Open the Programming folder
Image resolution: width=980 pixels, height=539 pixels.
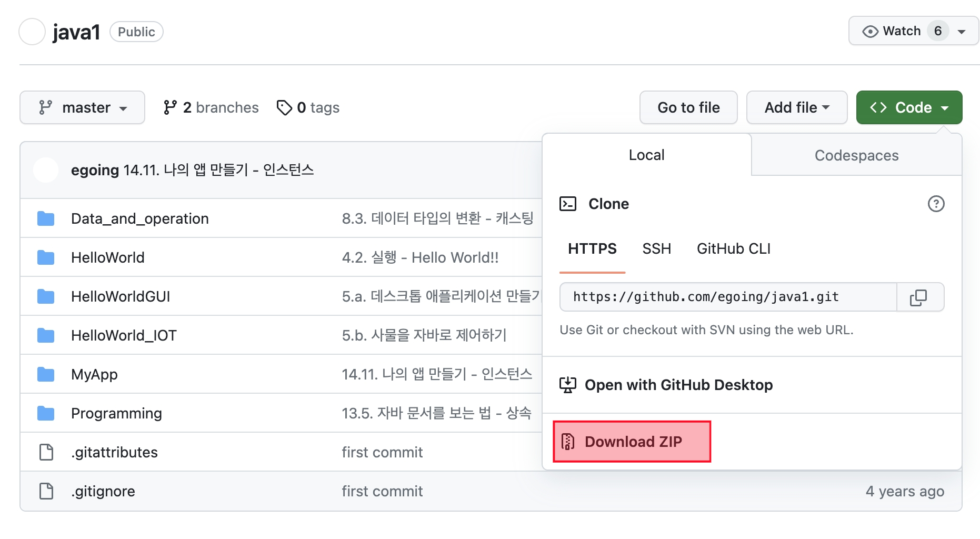116,413
